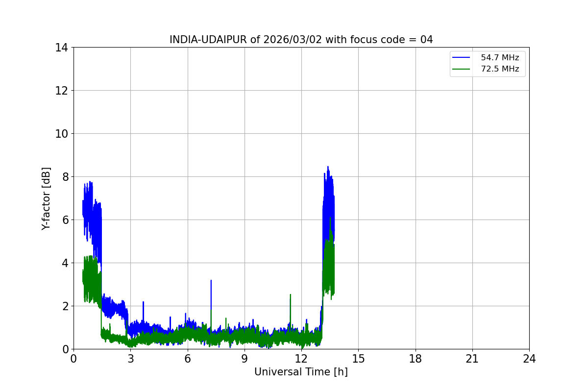Click the 'Y-factor [dB]' axis label
This screenshot has height=392, width=588.
[x=46, y=198]
